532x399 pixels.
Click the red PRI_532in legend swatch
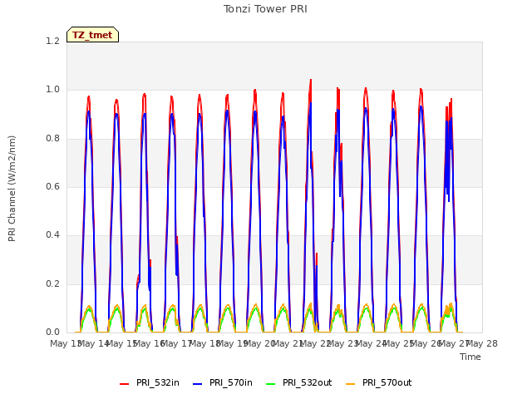point(124,384)
